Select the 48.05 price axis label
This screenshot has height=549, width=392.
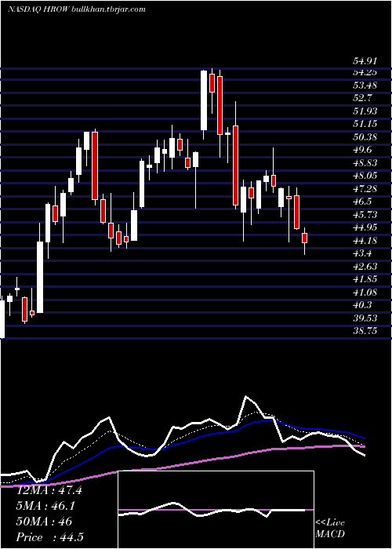(x=365, y=176)
